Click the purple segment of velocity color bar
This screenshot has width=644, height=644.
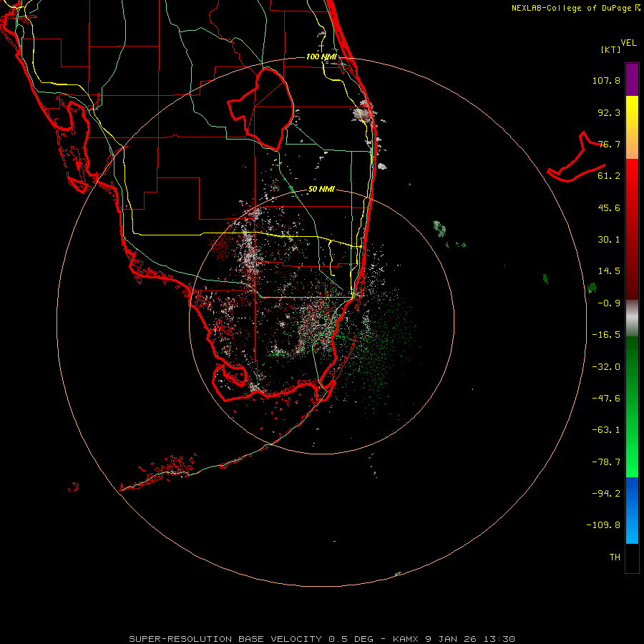pos(632,79)
